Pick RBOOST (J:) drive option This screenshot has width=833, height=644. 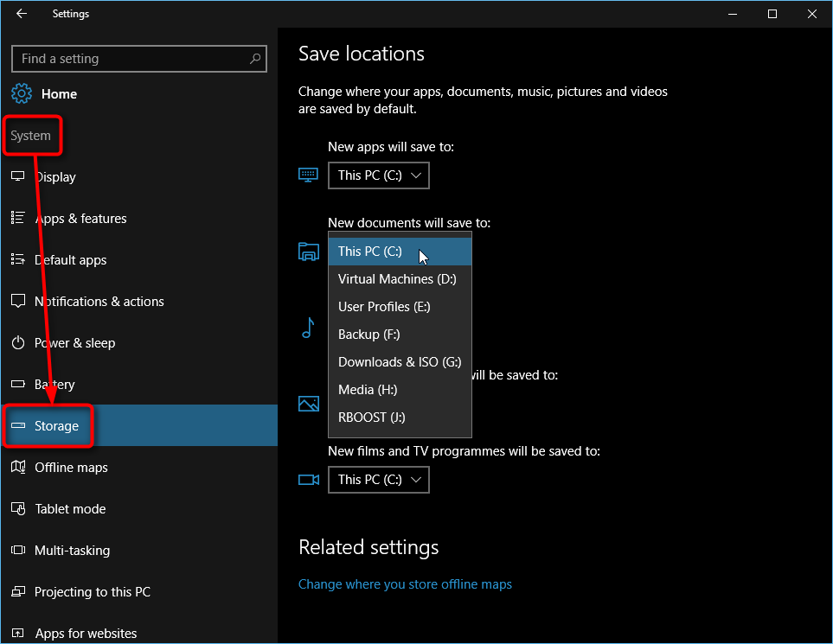pyautogui.click(x=400, y=417)
